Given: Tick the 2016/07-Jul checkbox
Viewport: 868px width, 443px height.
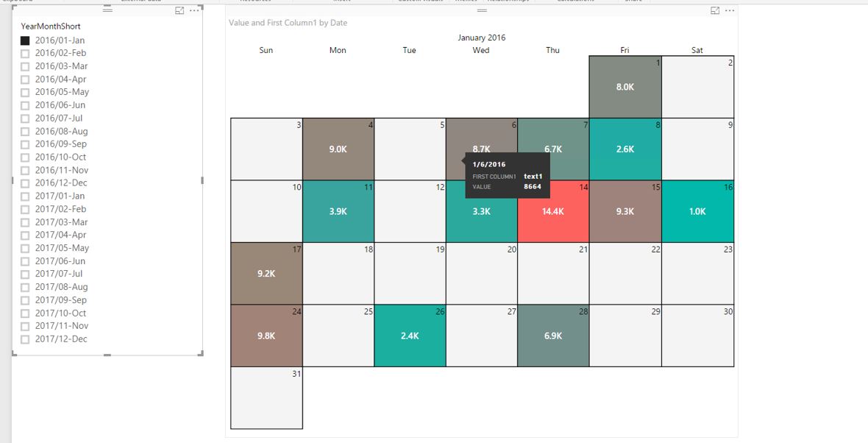Looking at the screenshot, I should point(25,118).
